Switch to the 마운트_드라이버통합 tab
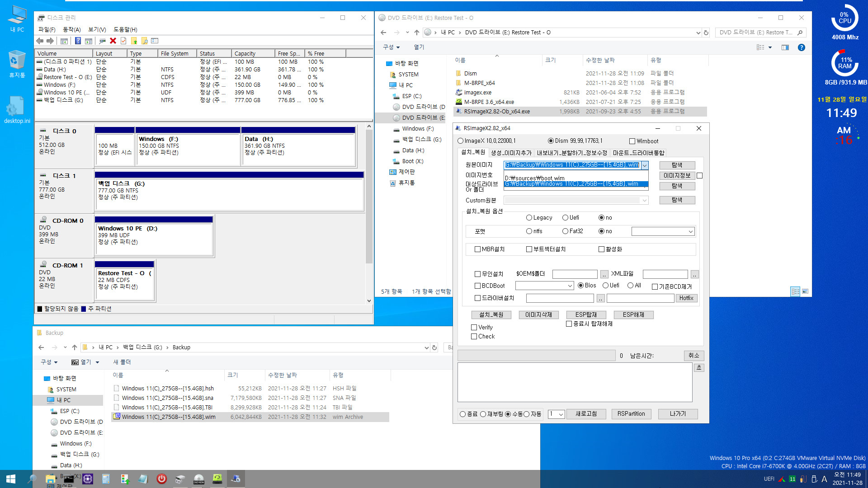The width and height of the screenshot is (868, 488). [x=639, y=153]
